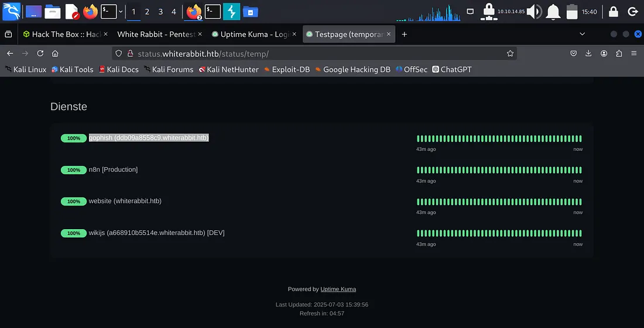Screen dimensions: 644x328
Task: Go to the Firefox home page
Action: [x=55, y=53]
